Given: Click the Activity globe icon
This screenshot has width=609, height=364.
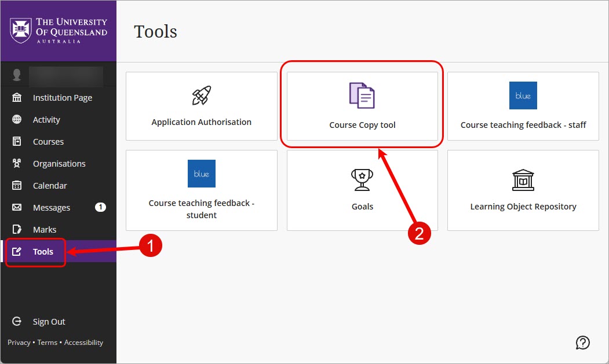Looking at the screenshot, I should (x=17, y=119).
